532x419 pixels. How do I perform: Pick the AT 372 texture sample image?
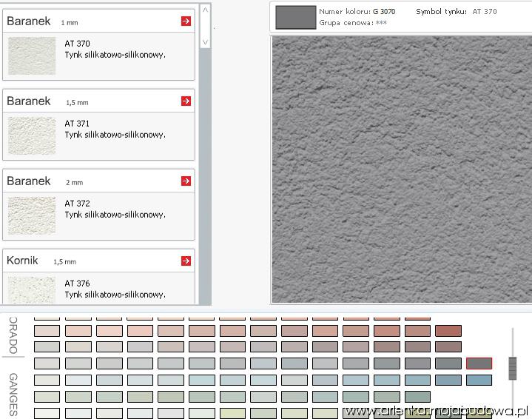32,215
